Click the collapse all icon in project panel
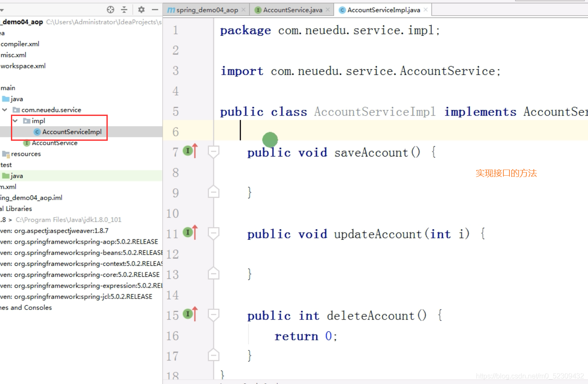Viewport: 588px width, 384px height. 124,10
